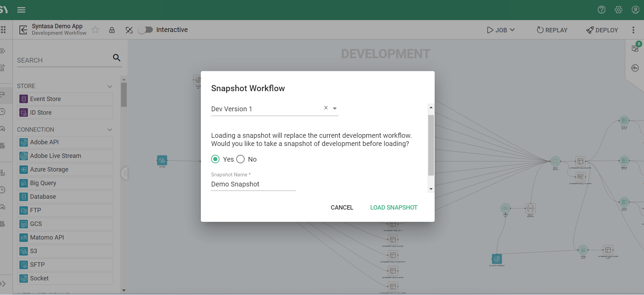Click the favorite star icon
Screen dimensions: 644x295
click(x=95, y=30)
